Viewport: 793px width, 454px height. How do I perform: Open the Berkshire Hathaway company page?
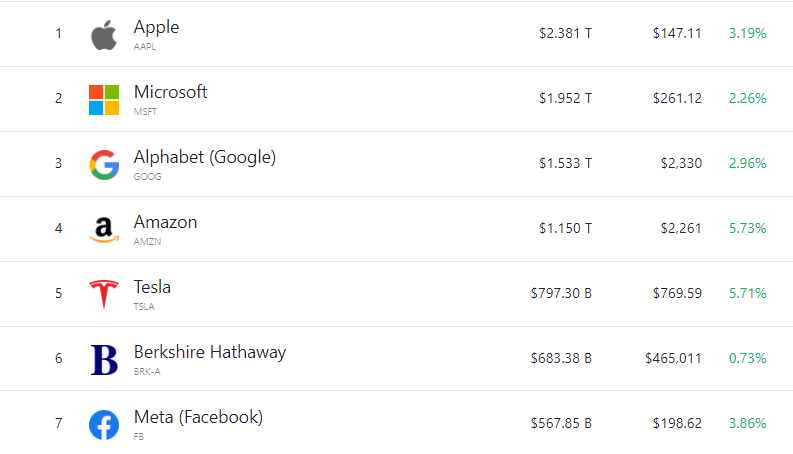[x=209, y=352]
